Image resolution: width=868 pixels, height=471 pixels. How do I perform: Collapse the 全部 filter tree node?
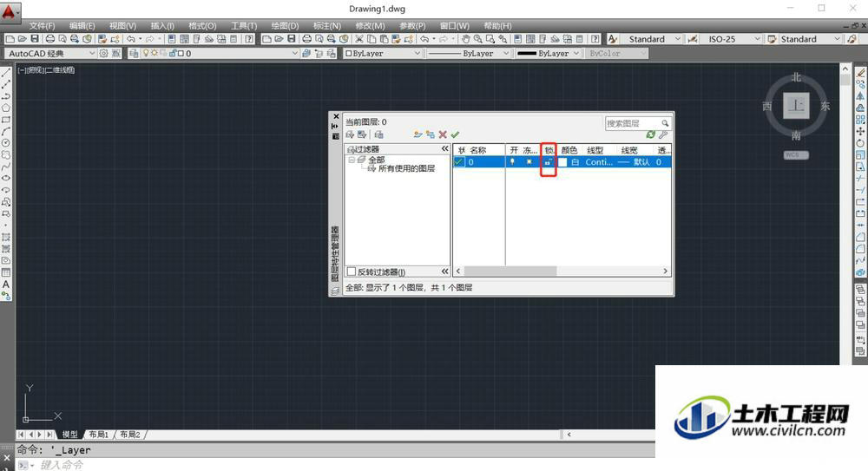coord(351,160)
